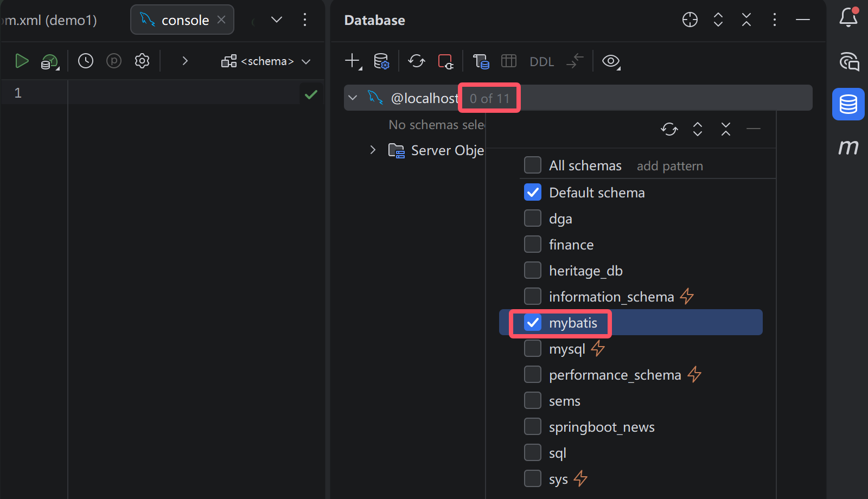Click the '0 of 11' schema counter
868x499 pixels.
pos(489,98)
